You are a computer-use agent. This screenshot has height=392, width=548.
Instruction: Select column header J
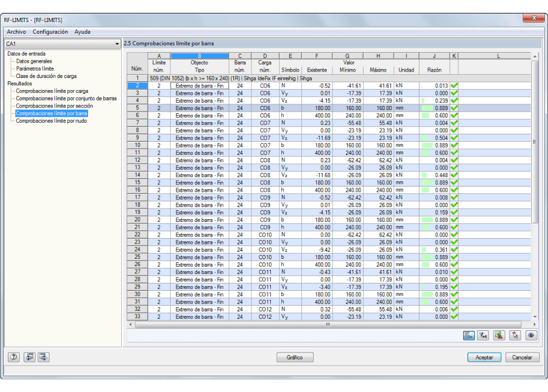434,56
